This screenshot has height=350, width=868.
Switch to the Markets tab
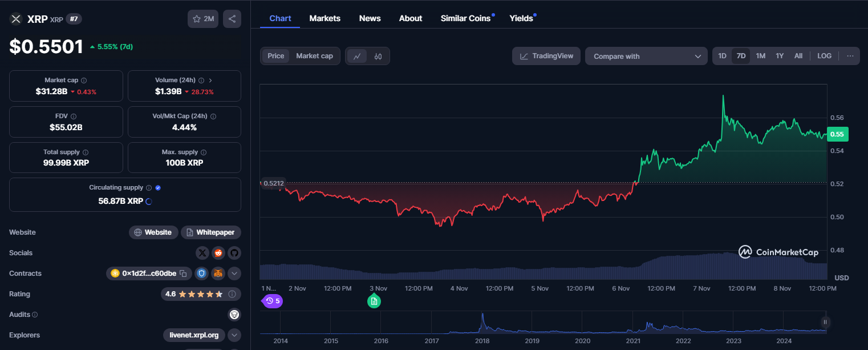tap(325, 18)
